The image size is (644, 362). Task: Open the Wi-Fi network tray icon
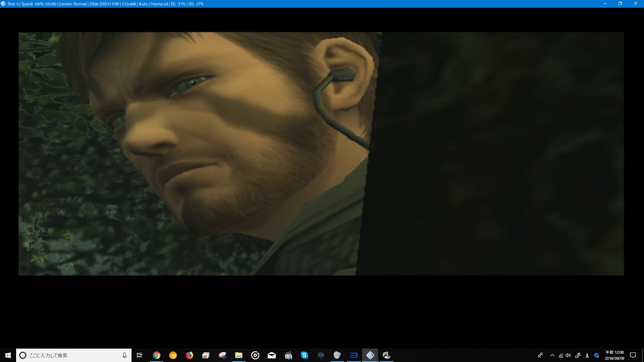pos(561,355)
